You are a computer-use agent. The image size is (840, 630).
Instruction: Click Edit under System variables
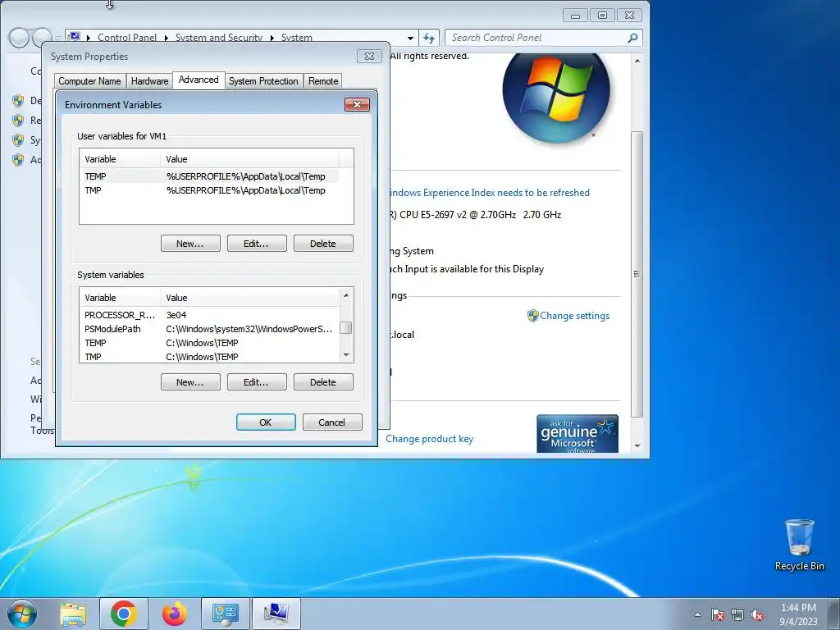point(257,382)
